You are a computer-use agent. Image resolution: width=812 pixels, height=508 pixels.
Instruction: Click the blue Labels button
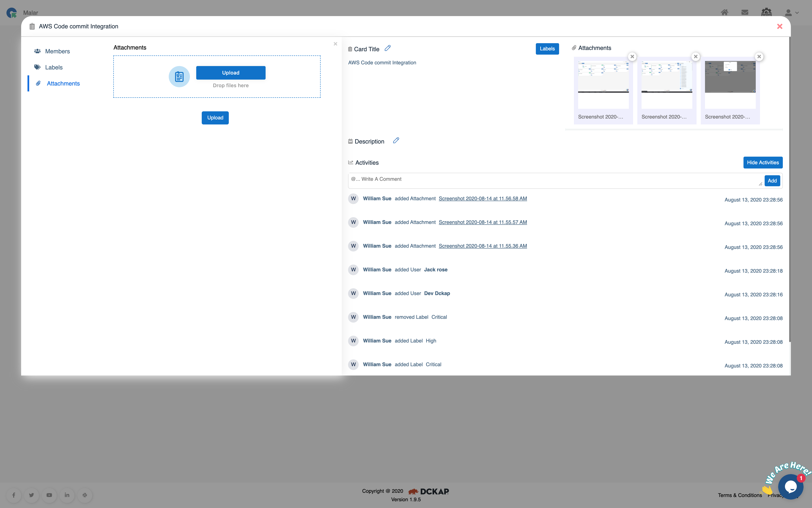tap(547, 49)
